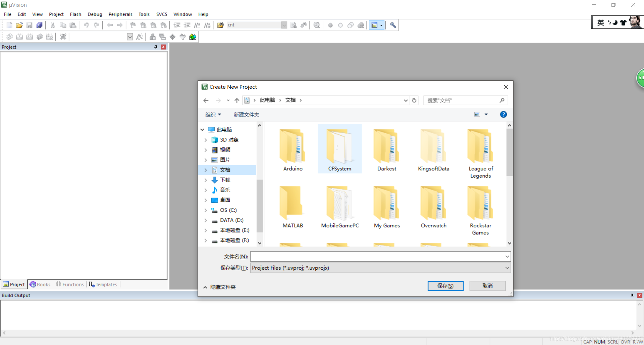
Task: Toggle the Insert/Remove Bookmark flag icon
Action: coord(133,25)
